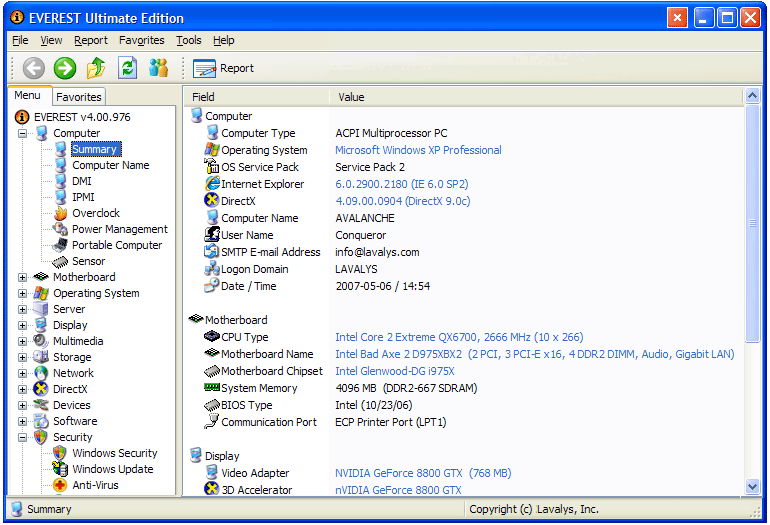Expand the DirectX tree node

click(x=22, y=389)
